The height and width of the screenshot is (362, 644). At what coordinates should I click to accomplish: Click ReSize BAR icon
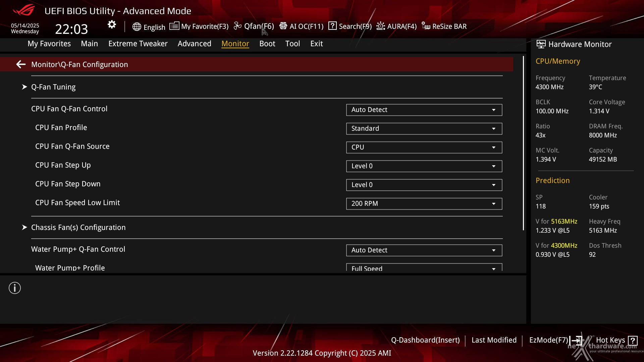pos(426,26)
